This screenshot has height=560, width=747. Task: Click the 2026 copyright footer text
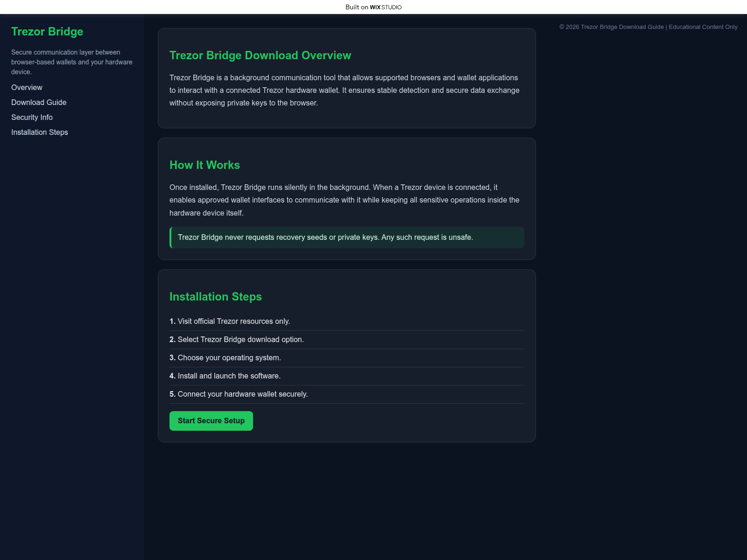648,27
